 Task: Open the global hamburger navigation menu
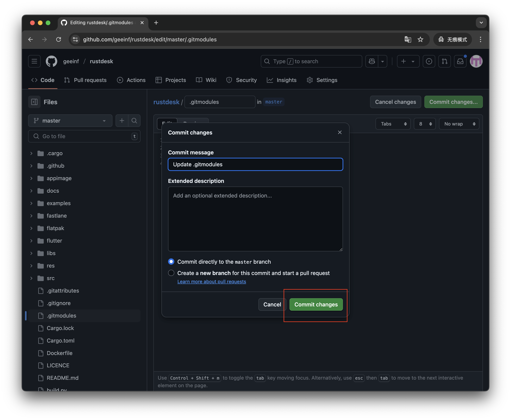click(34, 61)
